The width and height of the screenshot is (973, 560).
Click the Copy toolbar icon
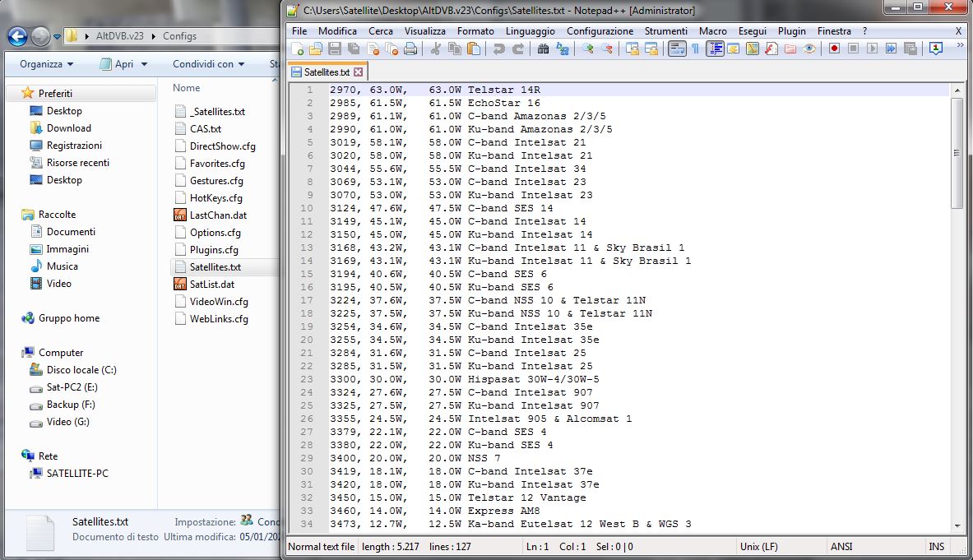pos(455,49)
